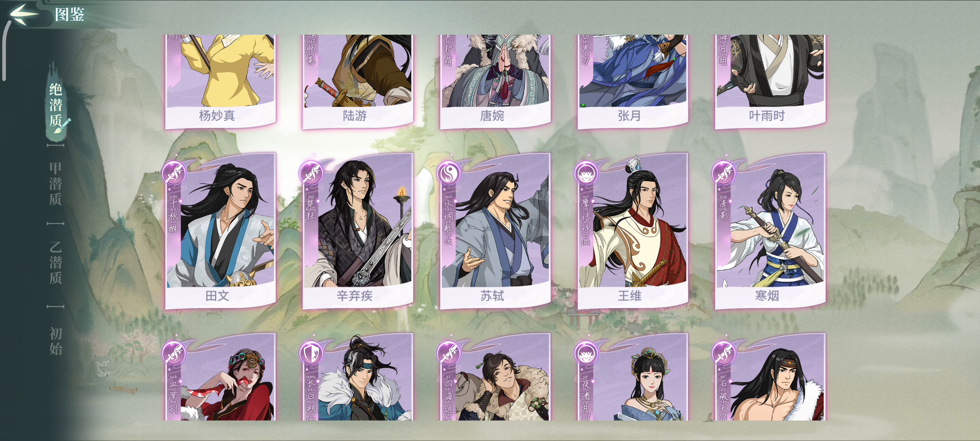
Task: Click the lotus icon on 王维's card
Action: (586, 173)
